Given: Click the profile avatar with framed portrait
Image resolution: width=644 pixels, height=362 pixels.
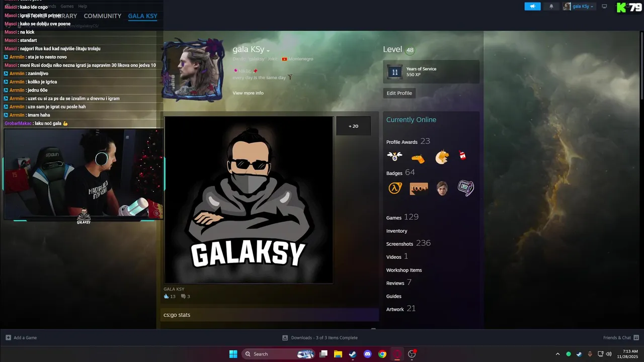Looking at the screenshot, I should coord(193,70).
